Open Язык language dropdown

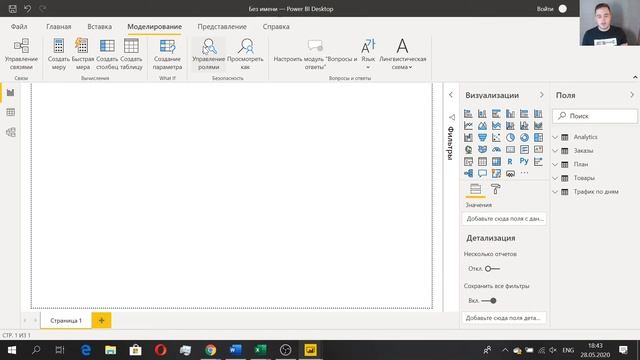(x=368, y=54)
